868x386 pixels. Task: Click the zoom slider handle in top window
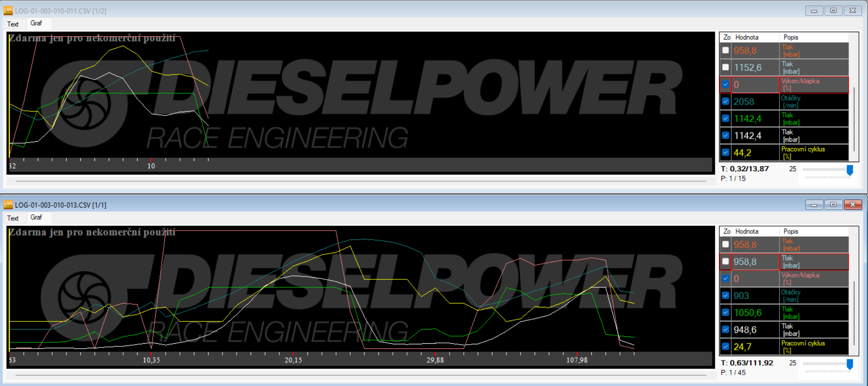coord(849,170)
